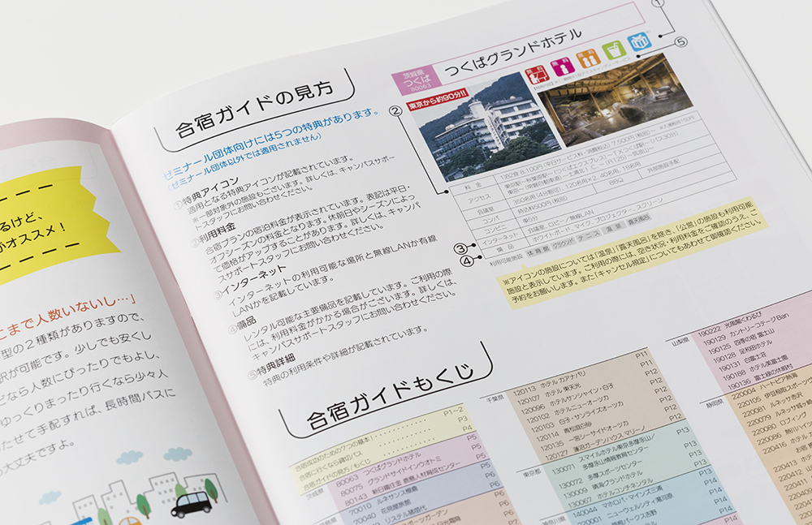The height and width of the screenshot is (525, 812).
Task: Click the blue ゼミナール団体向け intro line
Action: coord(270,143)
